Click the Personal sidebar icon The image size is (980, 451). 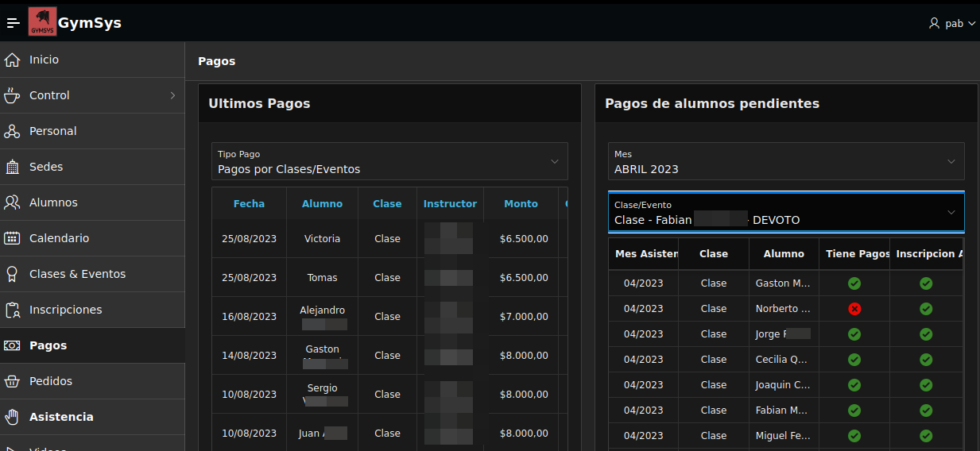12,131
